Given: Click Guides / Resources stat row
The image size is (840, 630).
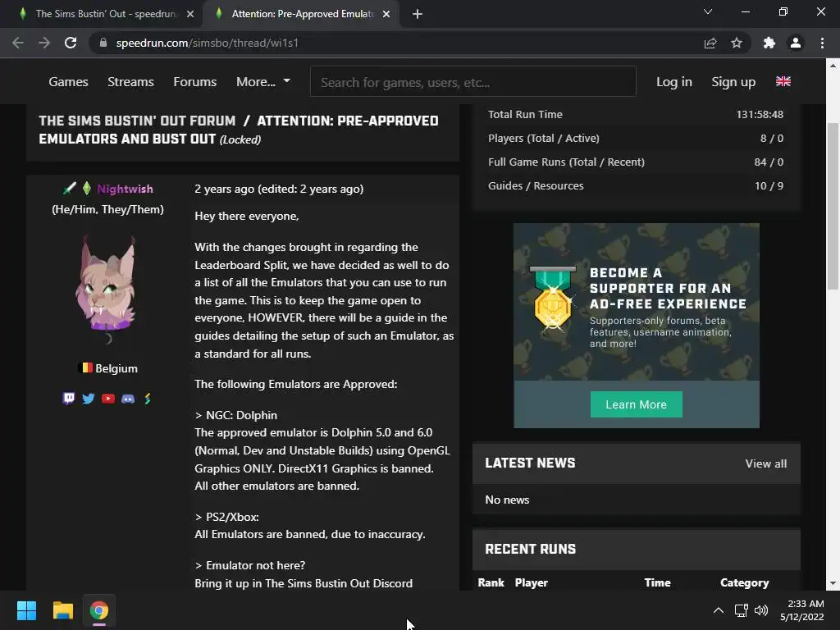Looking at the screenshot, I should pyautogui.click(x=636, y=185).
